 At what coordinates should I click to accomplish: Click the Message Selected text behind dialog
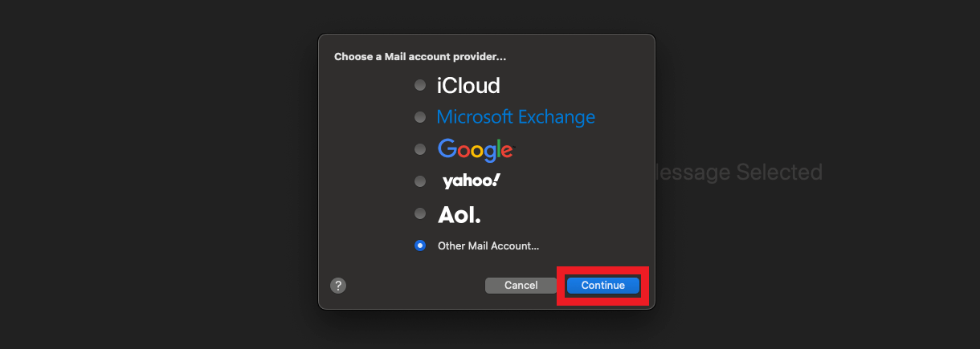pos(739,172)
